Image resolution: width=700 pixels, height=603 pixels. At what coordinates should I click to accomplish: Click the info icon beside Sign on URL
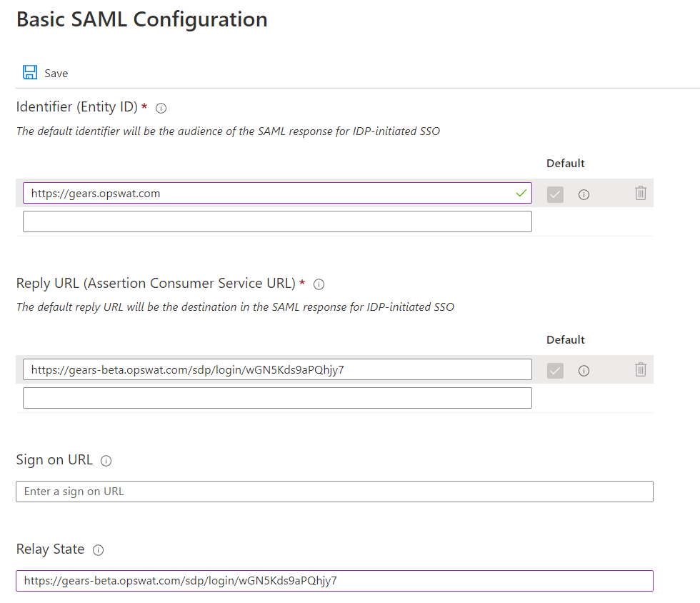click(106, 461)
